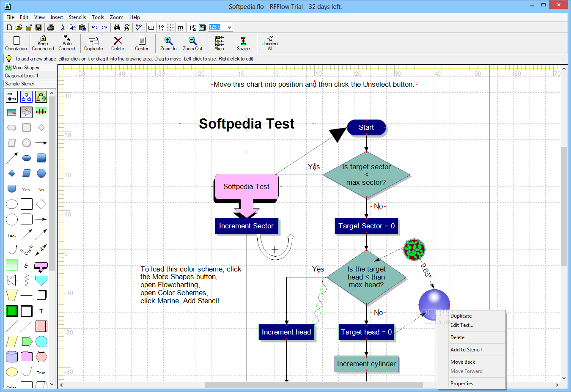
Task: Select the Increment Sector box
Action: pyautogui.click(x=247, y=226)
